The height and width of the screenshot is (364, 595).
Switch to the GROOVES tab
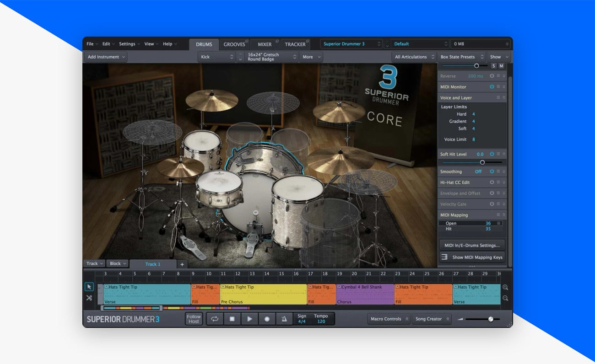click(x=234, y=44)
